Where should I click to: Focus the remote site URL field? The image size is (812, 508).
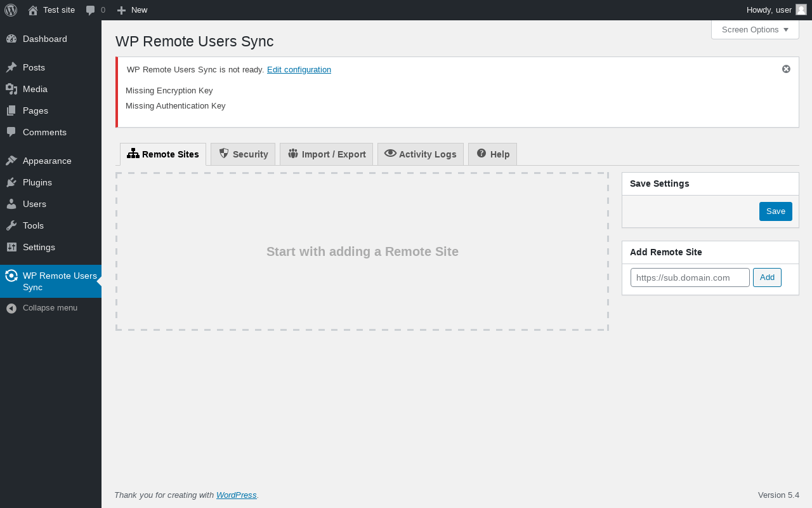click(690, 277)
